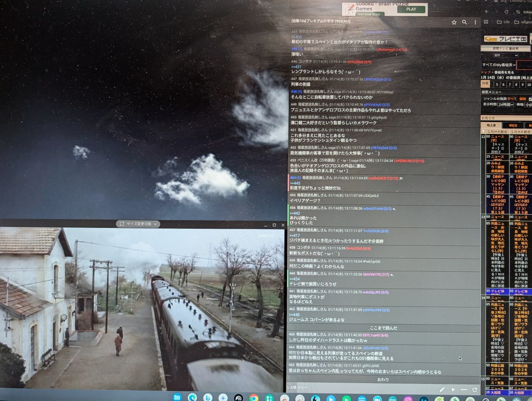This screenshot has height=401, width=532.
Task: Star the thread with the favorite icon
Action: pos(454,22)
